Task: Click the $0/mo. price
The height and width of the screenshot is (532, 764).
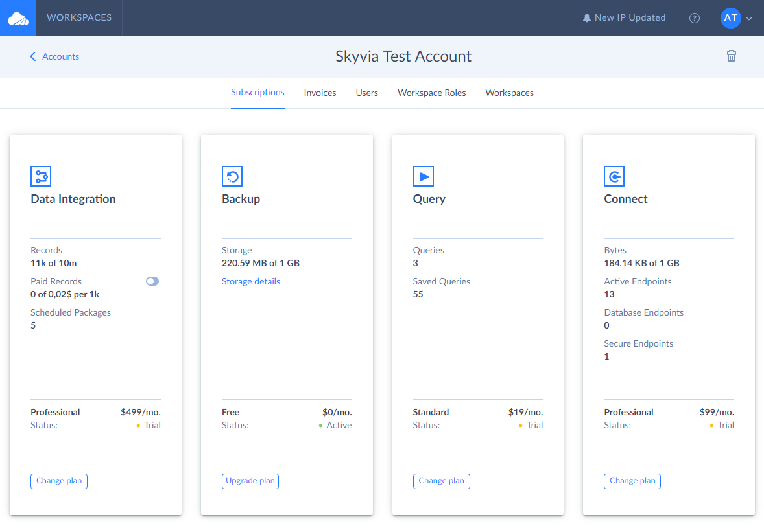Action: [x=337, y=412]
